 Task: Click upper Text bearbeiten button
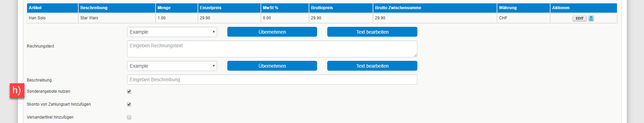pyautogui.click(x=372, y=32)
